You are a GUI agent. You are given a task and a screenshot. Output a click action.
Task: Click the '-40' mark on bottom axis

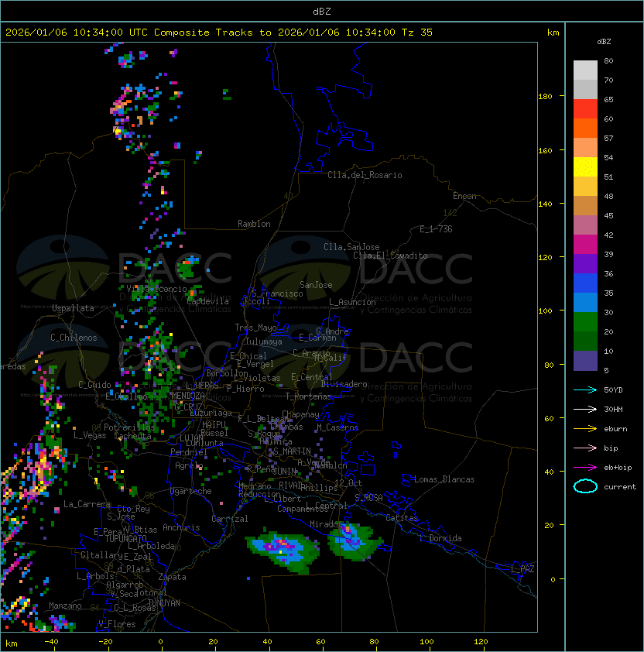pos(51,642)
